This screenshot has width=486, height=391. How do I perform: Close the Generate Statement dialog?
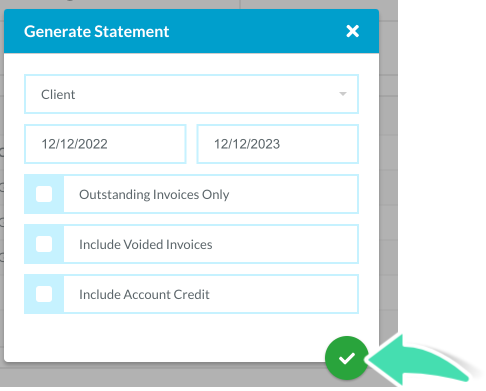coord(352,31)
